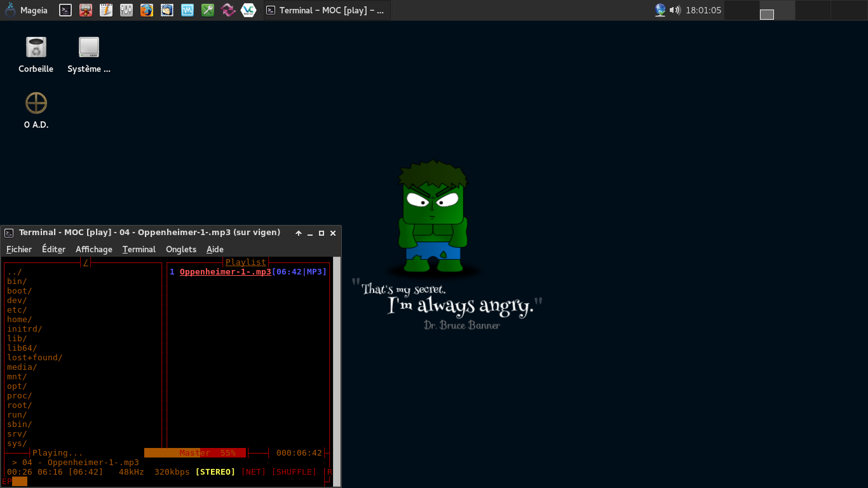
Task: Open the Mageia main menu
Action: click(27, 10)
